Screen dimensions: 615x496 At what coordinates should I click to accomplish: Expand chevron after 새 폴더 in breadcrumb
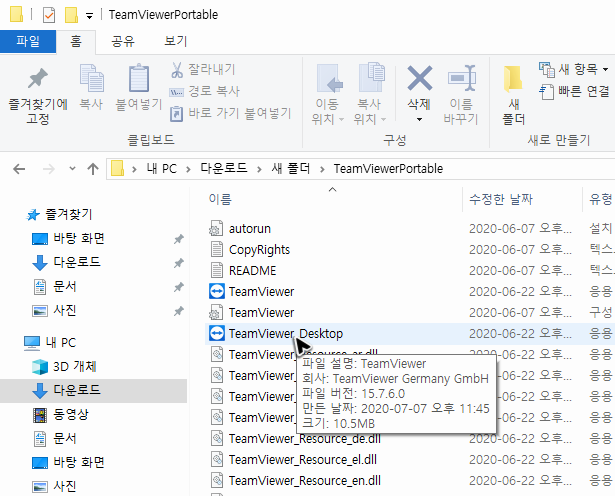coord(322,169)
